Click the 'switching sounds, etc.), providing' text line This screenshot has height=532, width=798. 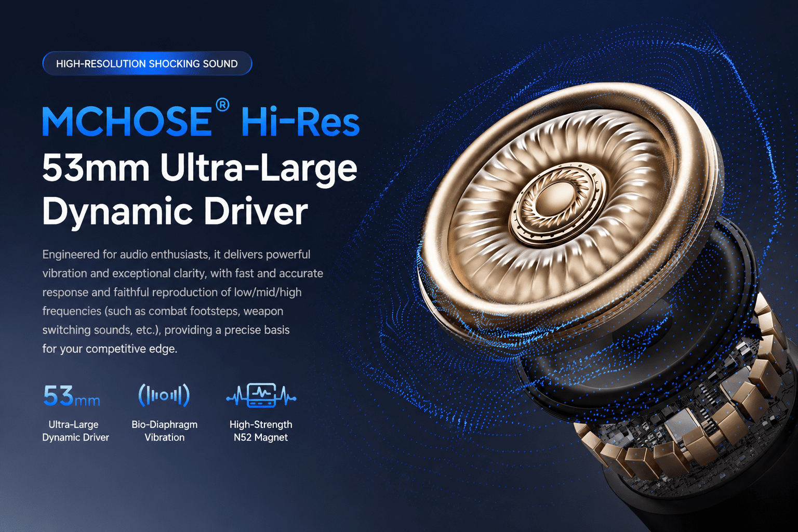click(166, 330)
